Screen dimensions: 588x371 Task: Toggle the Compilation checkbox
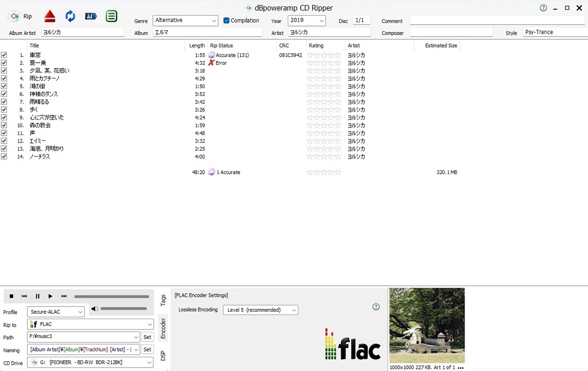[226, 21]
